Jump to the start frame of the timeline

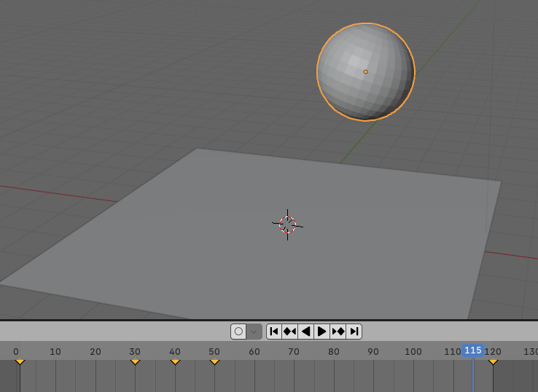[x=274, y=332]
